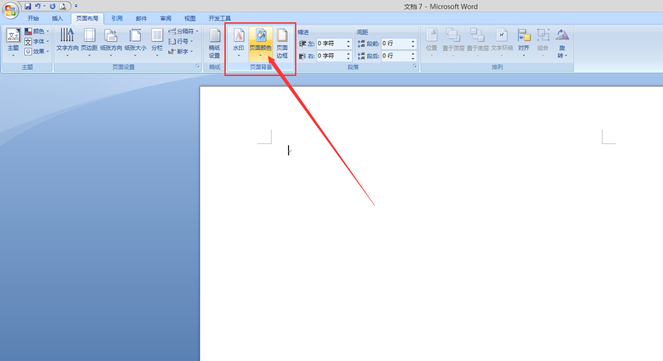This screenshot has height=361, width=663.
Task: Open the 主题 (Themes) gallery
Action: (13, 43)
